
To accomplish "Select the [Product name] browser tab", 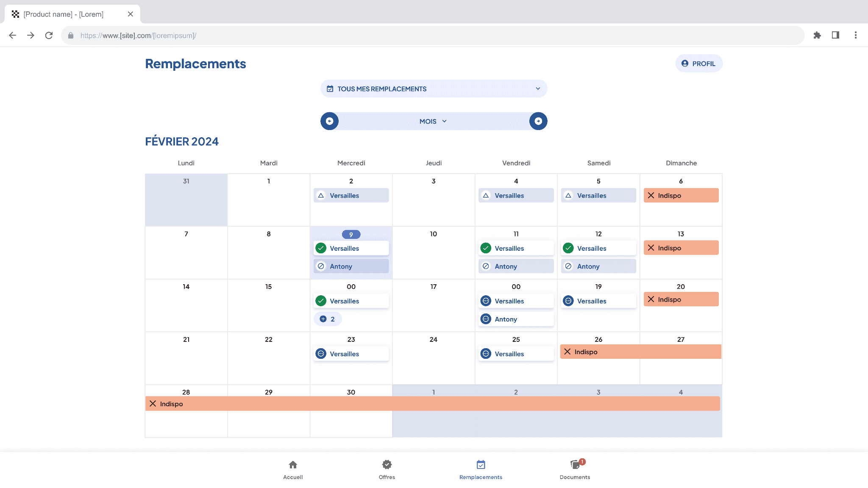I will click(x=64, y=14).
